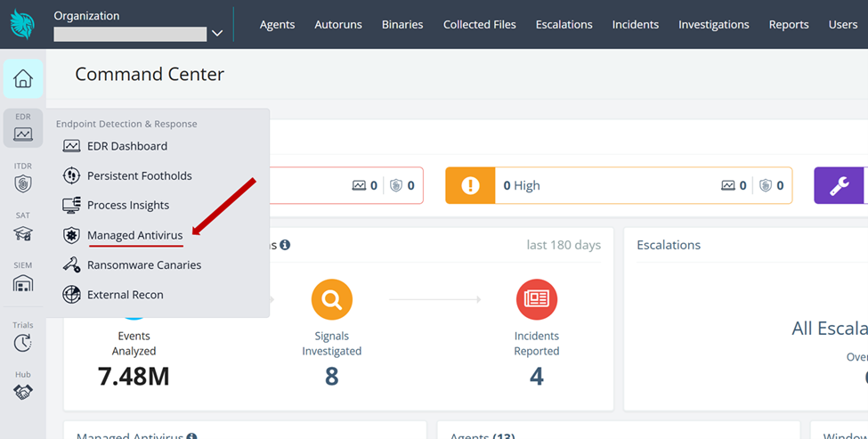The width and height of the screenshot is (868, 439).
Task: Open the ITDR sidebar section
Action: click(23, 179)
